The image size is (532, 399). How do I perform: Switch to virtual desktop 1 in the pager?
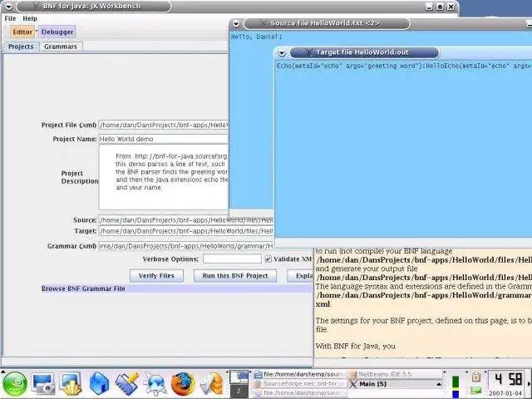point(239,377)
